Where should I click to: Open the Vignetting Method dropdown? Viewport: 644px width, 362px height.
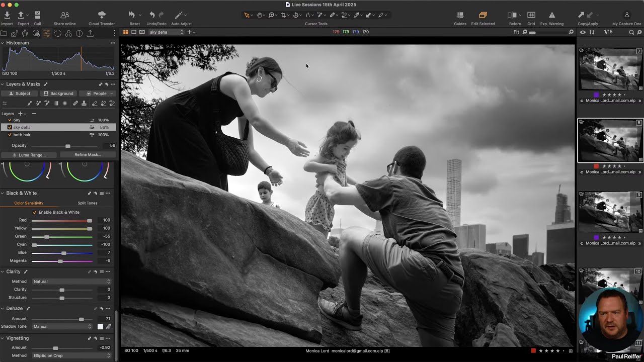[x=71, y=355]
